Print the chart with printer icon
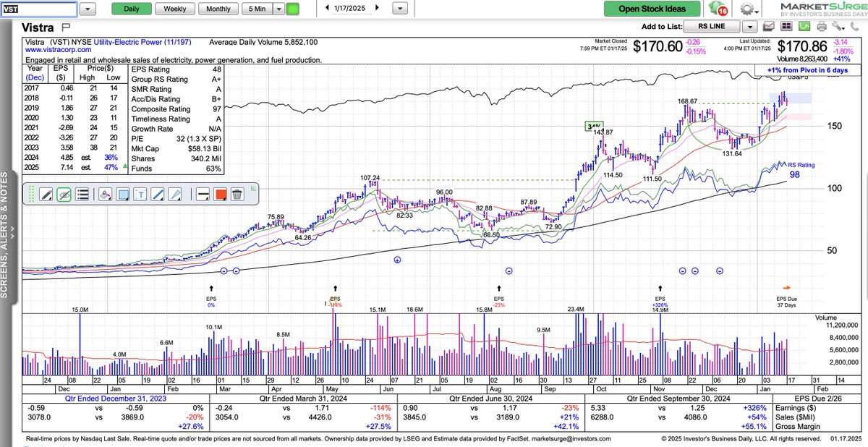The width and height of the screenshot is (868, 447). (822, 27)
